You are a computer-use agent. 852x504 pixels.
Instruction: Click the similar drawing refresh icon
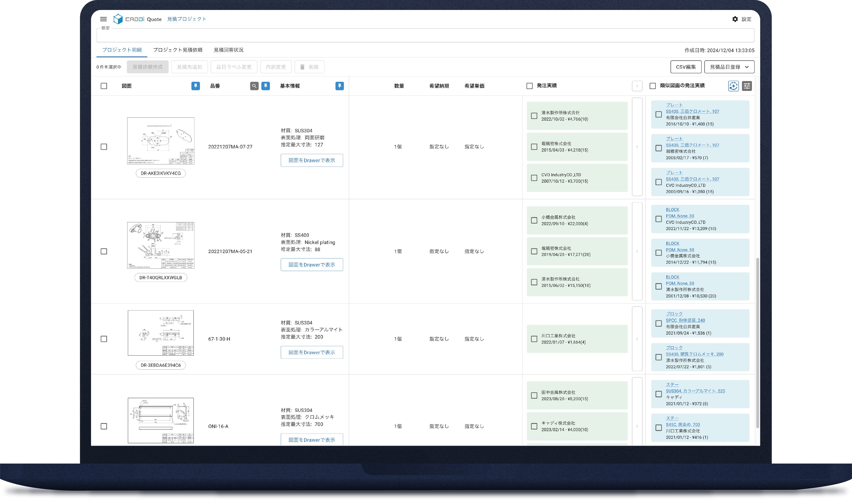coord(733,86)
